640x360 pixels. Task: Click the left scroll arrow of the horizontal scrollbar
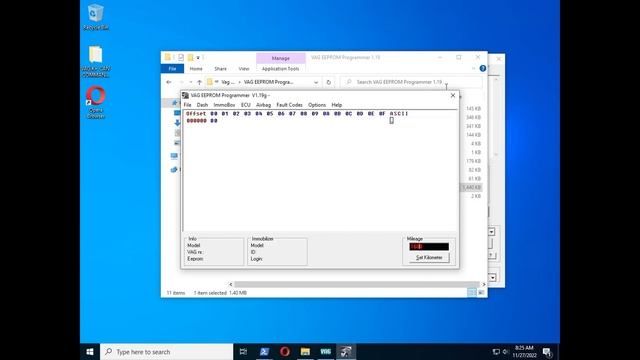pos(231,284)
